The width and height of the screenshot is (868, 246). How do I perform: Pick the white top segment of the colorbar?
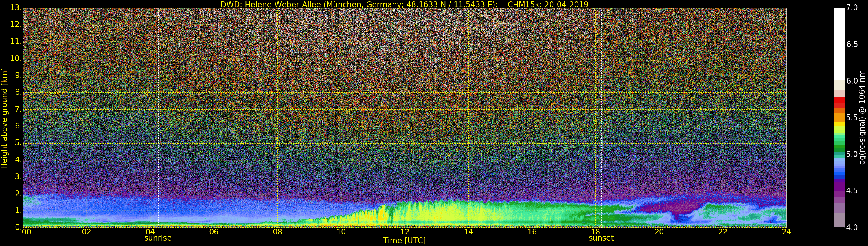pos(839,44)
